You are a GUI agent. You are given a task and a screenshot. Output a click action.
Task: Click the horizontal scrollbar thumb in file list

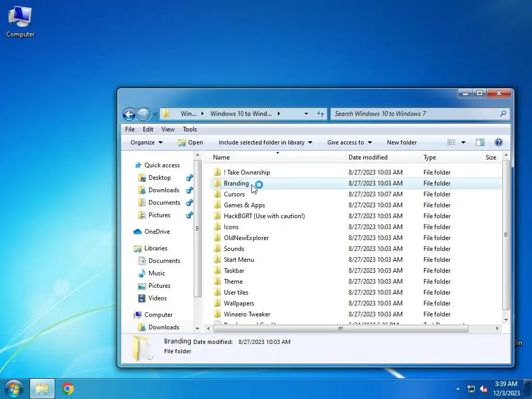pyautogui.click(x=341, y=328)
